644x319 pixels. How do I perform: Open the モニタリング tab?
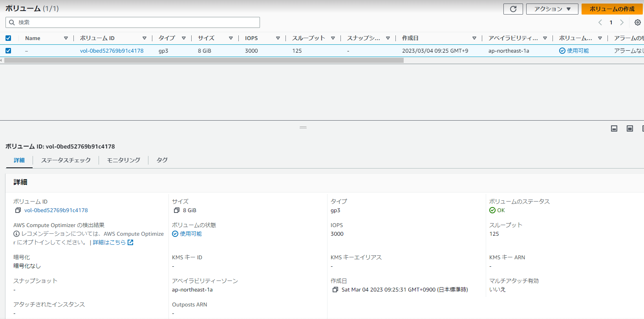(123, 160)
